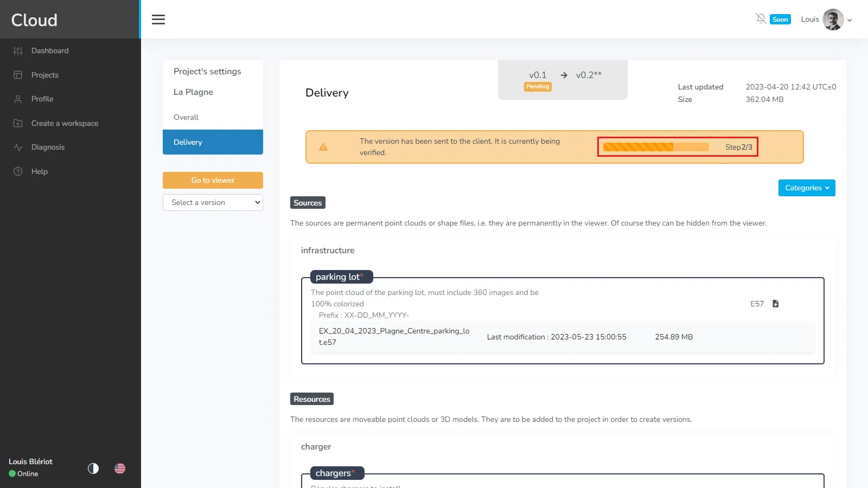Expand the Select a version dropdown
The width and height of the screenshot is (868, 488).
pyautogui.click(x=213, y=202)
